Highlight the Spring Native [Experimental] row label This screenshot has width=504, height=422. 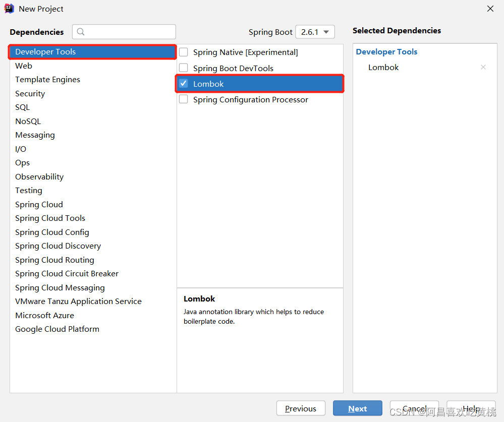[x=246, y=52]
